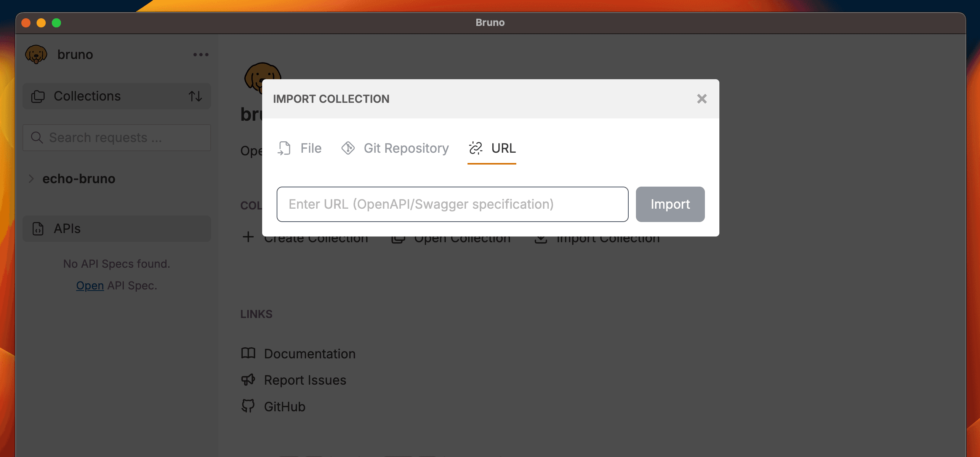980x457 pixels.
Task: Click the Import button
Action: click(670, 204)
